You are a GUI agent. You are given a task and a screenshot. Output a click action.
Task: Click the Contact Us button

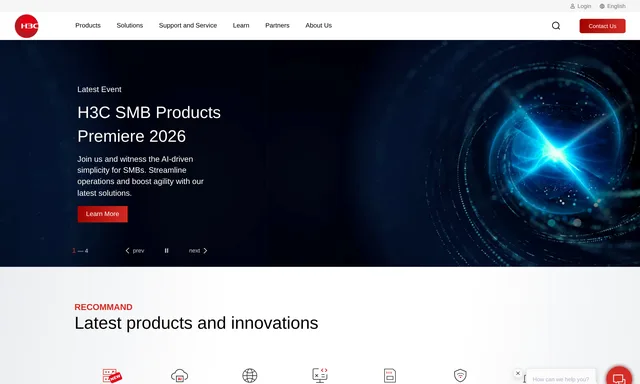pyautogui.click(x=602, y=26)
